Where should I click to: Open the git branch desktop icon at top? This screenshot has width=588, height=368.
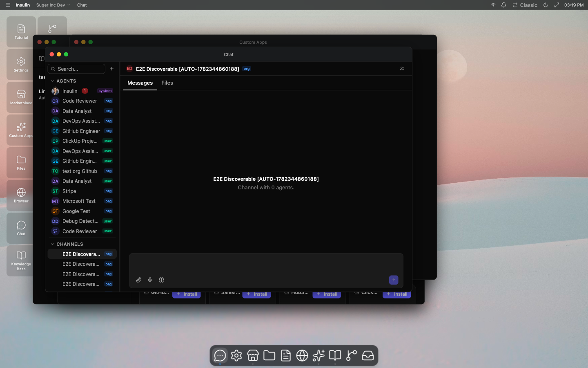click(52, 27)
